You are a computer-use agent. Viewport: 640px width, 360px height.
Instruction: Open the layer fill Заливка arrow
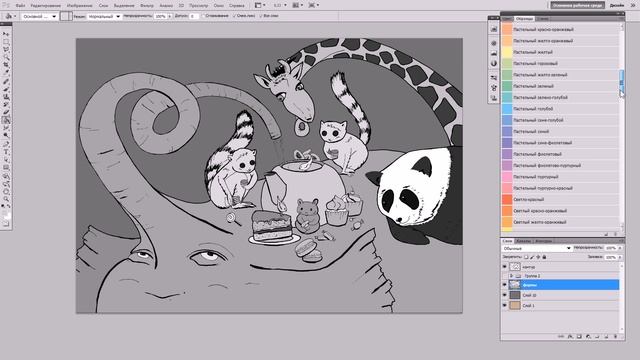pyautogui.click(x=620, y=257)
